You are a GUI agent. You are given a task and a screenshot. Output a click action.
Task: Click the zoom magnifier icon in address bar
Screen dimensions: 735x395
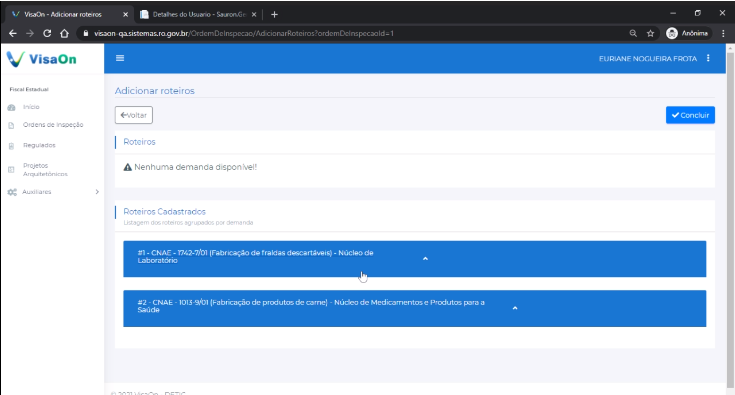pyautogui.click(x=633, y=33)
